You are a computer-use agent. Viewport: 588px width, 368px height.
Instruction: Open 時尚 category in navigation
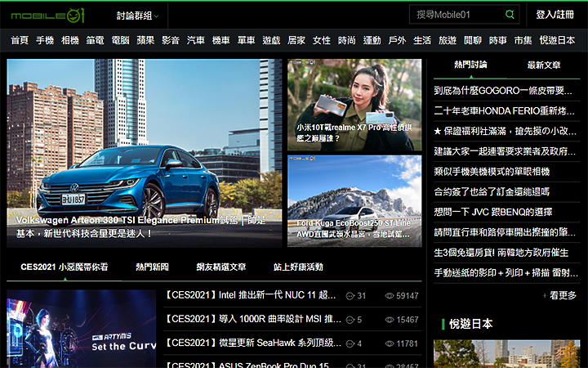pos(347,40)
